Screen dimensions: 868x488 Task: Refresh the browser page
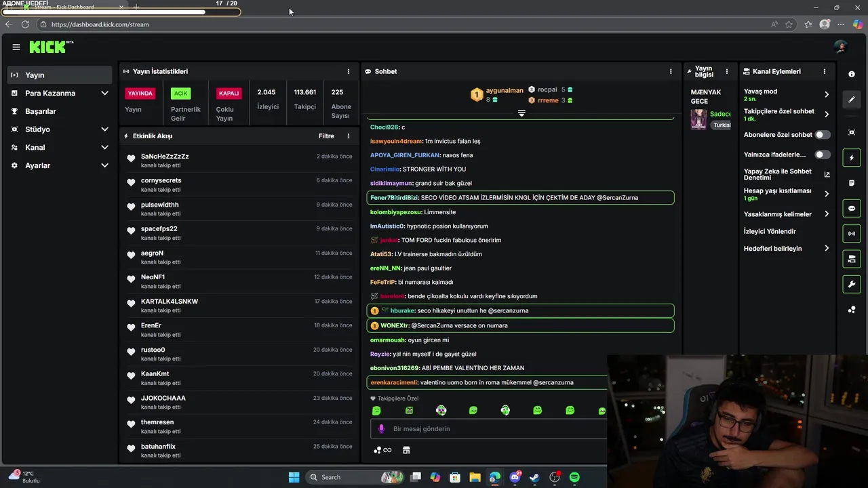click(x=25, y=24)
